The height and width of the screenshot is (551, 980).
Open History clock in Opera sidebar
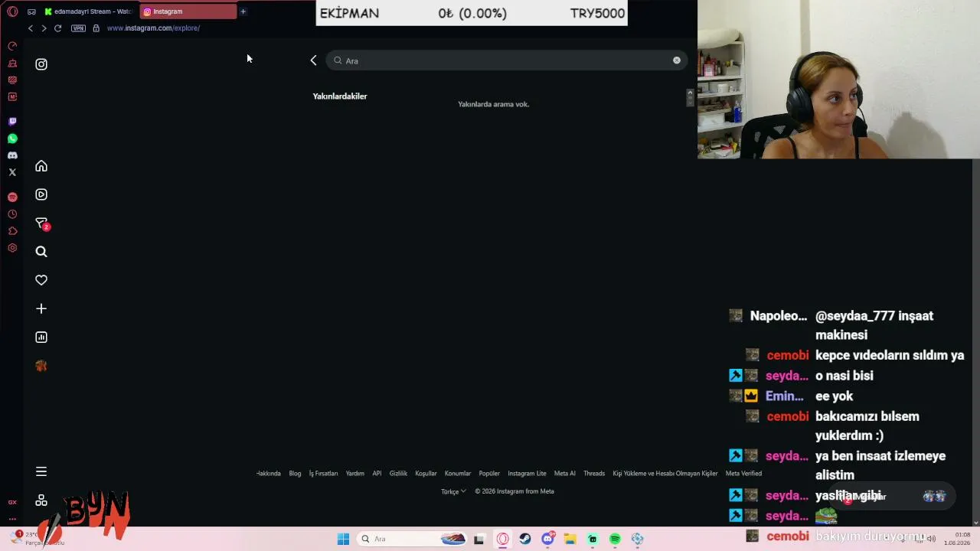click(x=12, y=214)
